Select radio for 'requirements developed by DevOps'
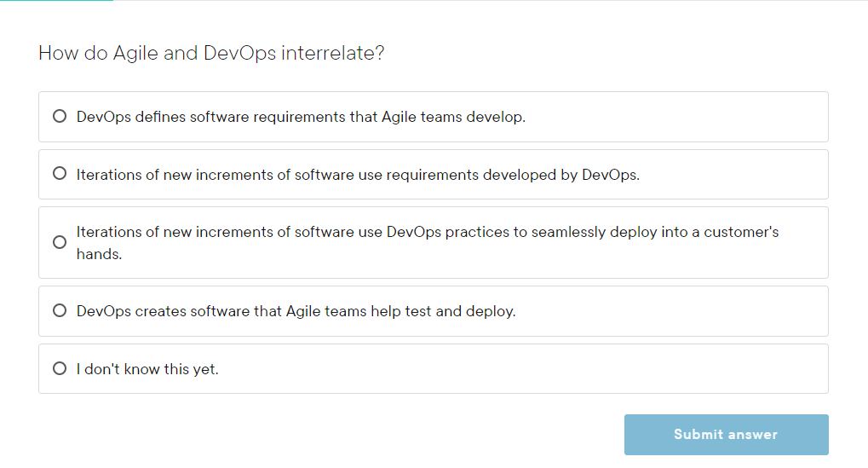This screenshot has width=868, height=468. [x=60, y=174]
